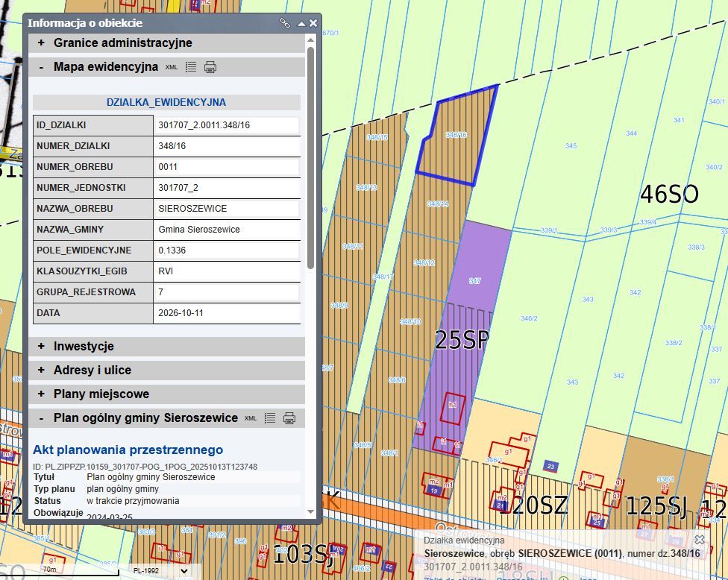Collapse Plan ogólny gminy Sieroszewice section

(x=41, y=418)
